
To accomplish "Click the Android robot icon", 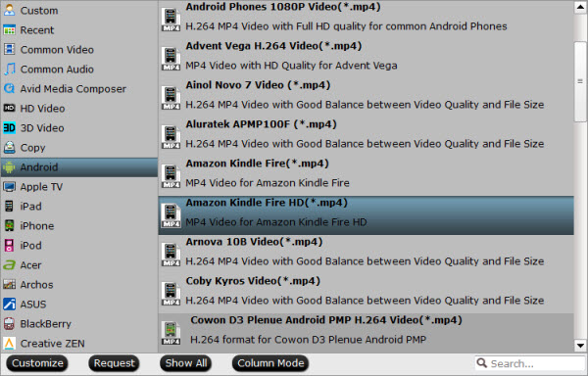I will coord(9,167).
